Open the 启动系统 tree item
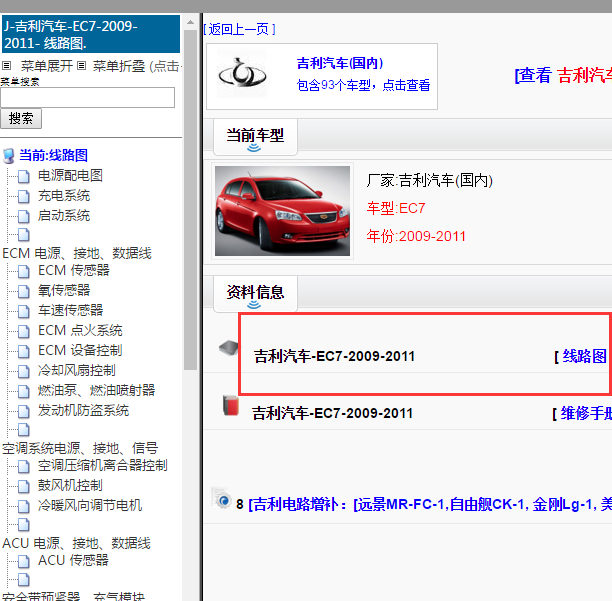This screenshot has width=612, height=601. (64, 215)
